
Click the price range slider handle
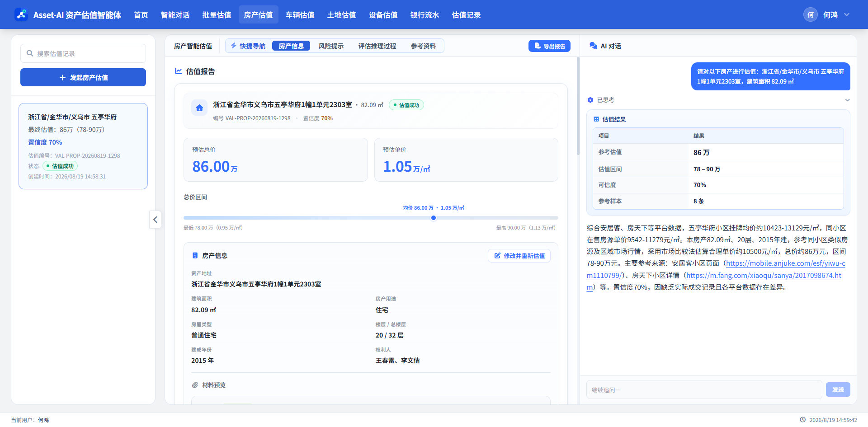pyautogui.click(x=434, y=218)
